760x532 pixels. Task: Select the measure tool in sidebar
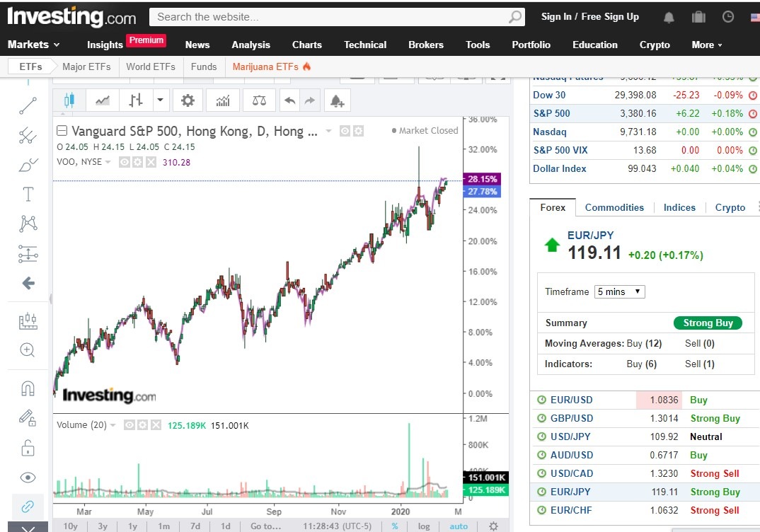28,320
